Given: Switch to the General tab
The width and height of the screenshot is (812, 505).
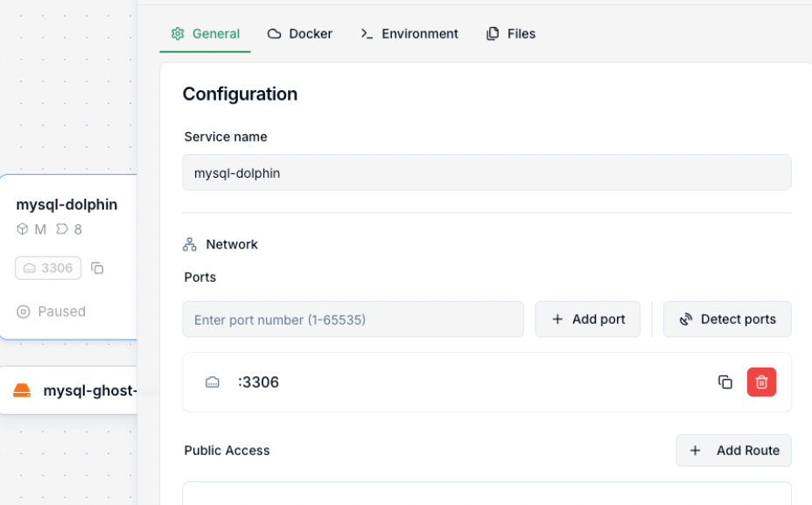Looking at the screenshot, I should tap(206, 33).
